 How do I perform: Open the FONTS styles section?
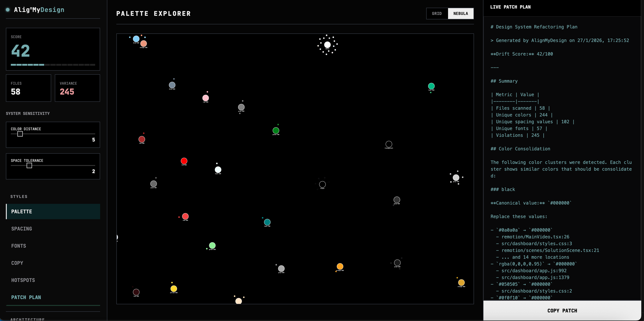[18, 246]
